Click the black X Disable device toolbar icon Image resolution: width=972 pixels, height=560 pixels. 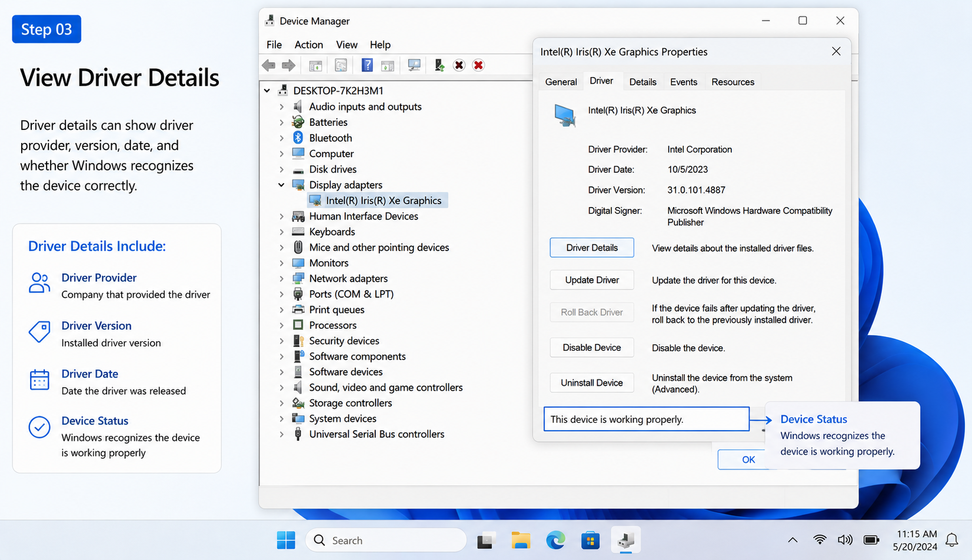tap(459, 65)
